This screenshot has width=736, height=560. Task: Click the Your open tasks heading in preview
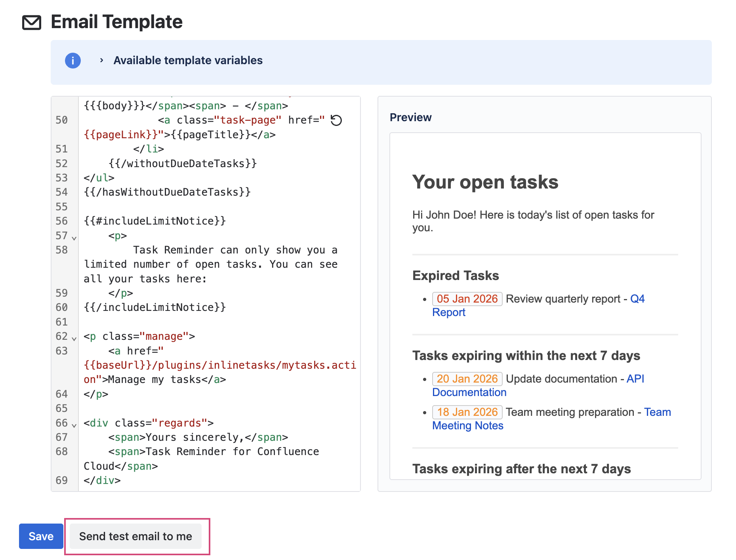coord(486,182)
